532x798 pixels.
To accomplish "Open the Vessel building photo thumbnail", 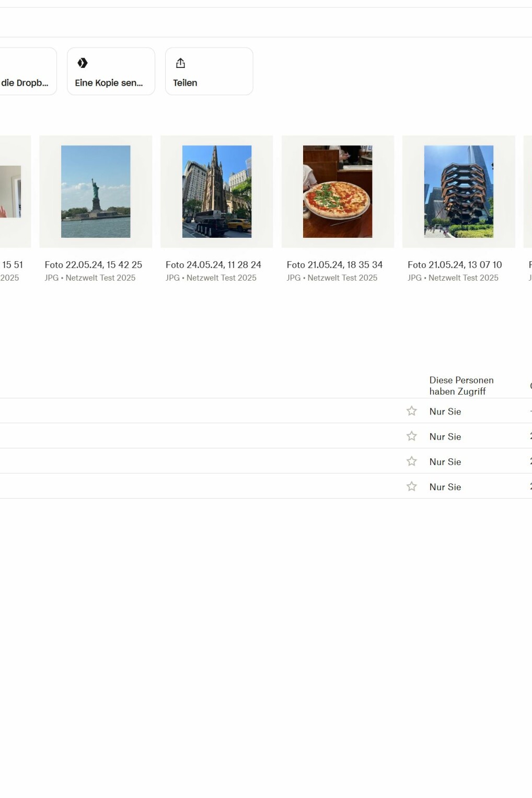I will click(458, 191).
